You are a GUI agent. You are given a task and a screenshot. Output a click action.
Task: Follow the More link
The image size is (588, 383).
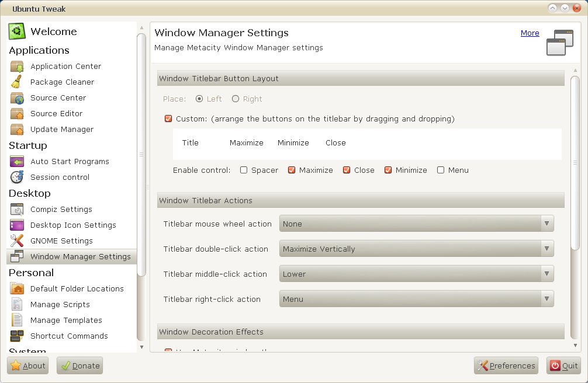point(530,33)
